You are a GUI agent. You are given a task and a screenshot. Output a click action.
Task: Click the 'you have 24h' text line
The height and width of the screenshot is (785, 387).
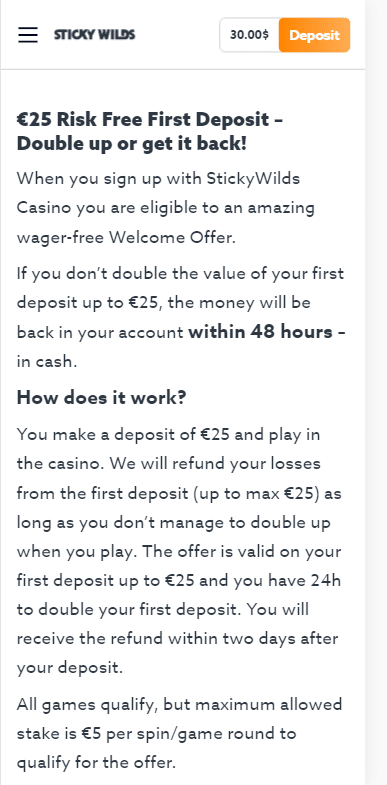(179, 580)
